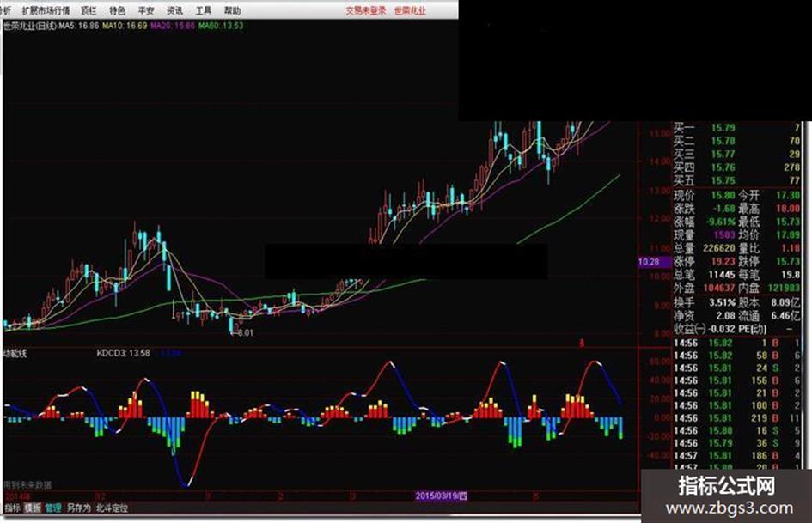This screenshot has width=812, height=523.
Task: Click the MA60: 13.53 indicator label
Action: pos(221,26)
